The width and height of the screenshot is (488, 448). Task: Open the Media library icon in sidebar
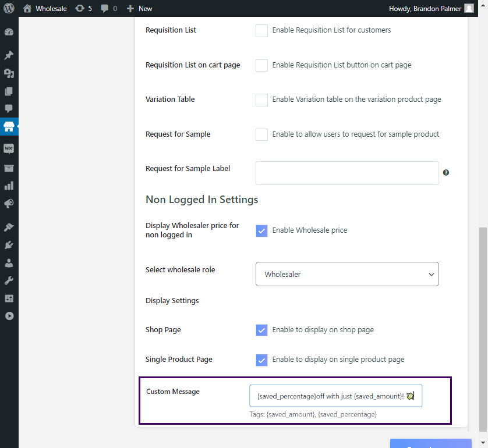click(9, 73)
